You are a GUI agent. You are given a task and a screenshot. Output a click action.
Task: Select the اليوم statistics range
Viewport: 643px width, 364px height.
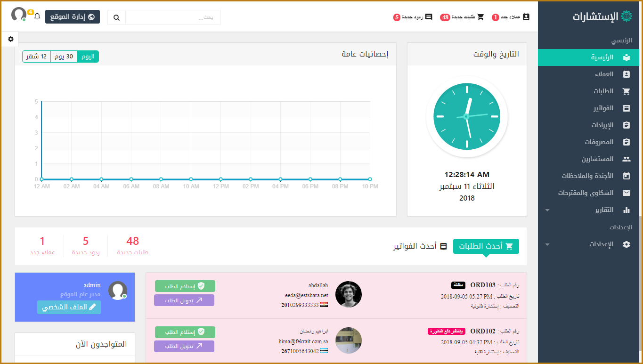(x=88, y=57)
